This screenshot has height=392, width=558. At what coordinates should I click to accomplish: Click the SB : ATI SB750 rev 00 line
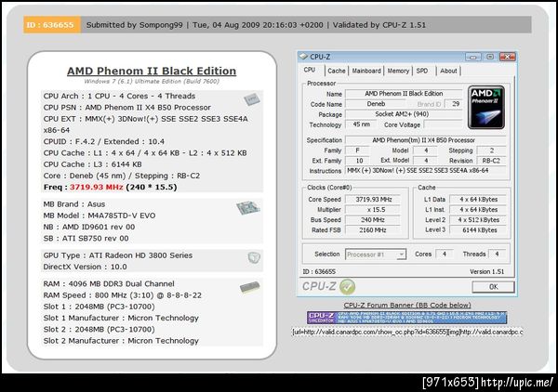coord(86,239)
